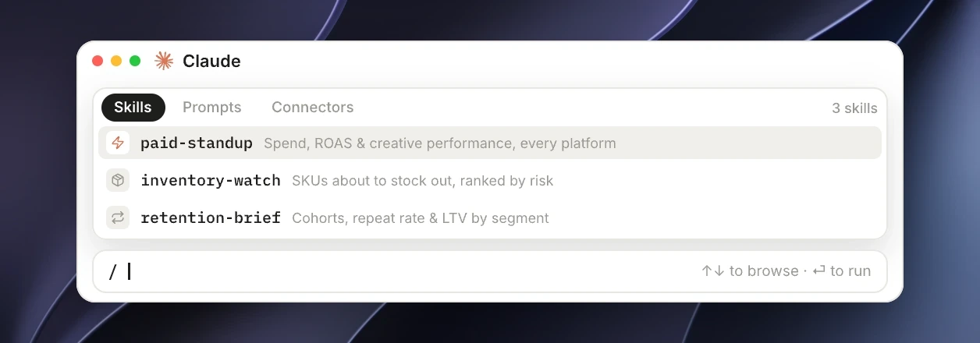Image resolution: width=980 pixels, height=343 pixels.
Task: Click the lightning bolt icon for paid-standup
Action: (x=118, y=143)
